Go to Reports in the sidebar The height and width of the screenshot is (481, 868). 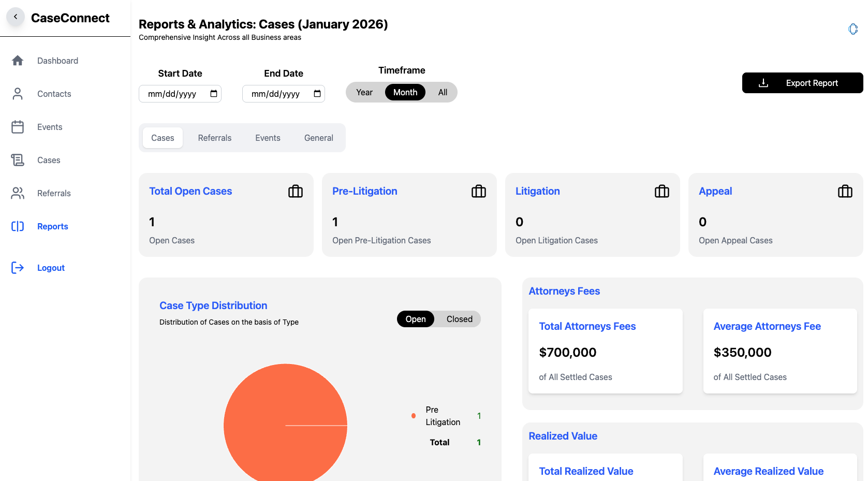click(x=52, y=226)
